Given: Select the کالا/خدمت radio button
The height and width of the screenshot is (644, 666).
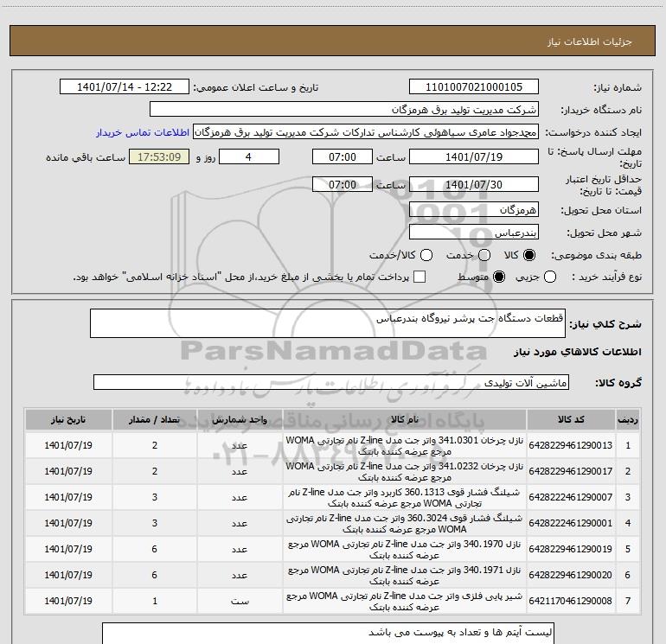Looking at the screenshot, I should pos(426,255).
